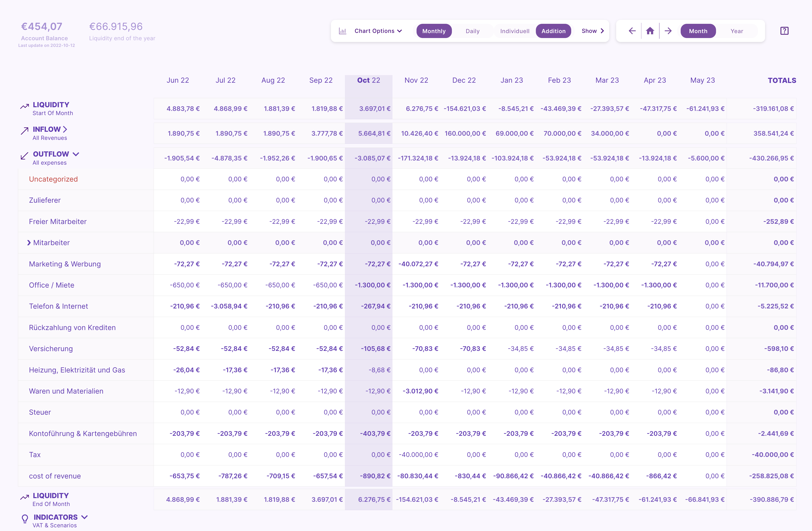Open help via question mark icon
Screen dimensions: 812x531
pos(784,31)
